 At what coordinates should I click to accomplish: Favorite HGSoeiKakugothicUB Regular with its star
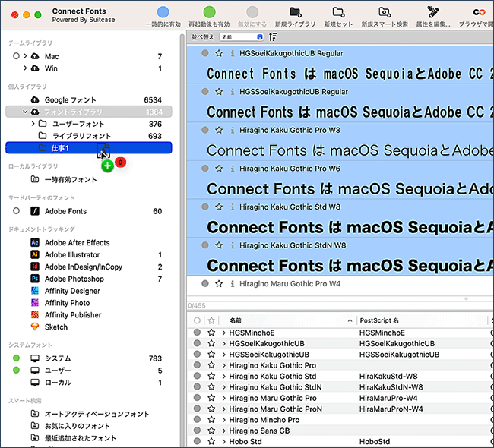click(x=219, y=53)
